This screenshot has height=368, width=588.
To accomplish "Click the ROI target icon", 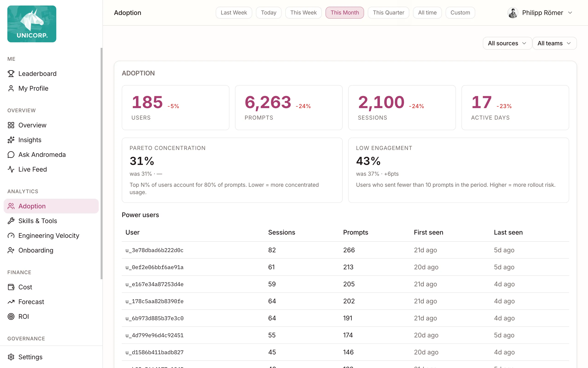I will (11, 316).
